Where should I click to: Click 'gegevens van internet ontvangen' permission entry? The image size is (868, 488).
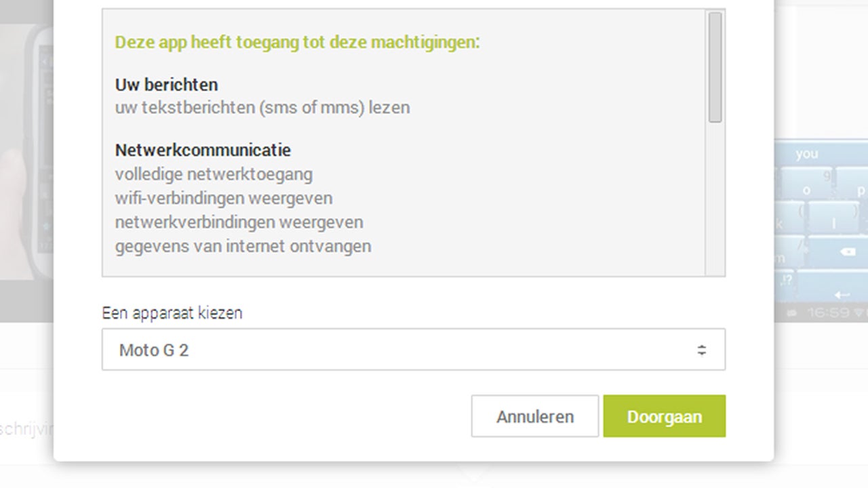click(x=243, y=246)
